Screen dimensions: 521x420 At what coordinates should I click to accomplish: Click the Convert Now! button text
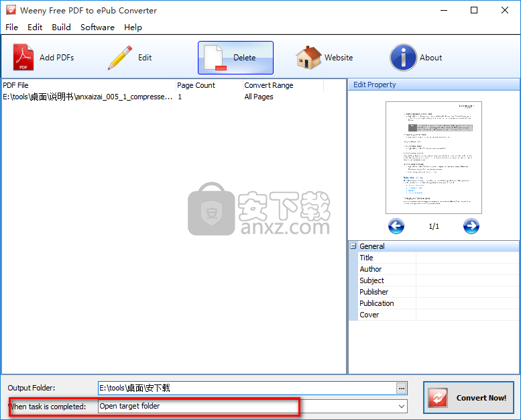tap(481, 398)
